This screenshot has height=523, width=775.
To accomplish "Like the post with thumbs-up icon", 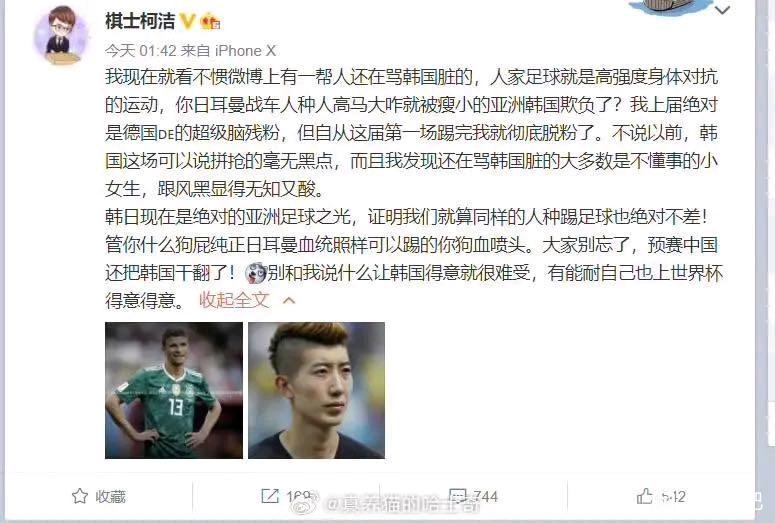I will click(645, 496).
